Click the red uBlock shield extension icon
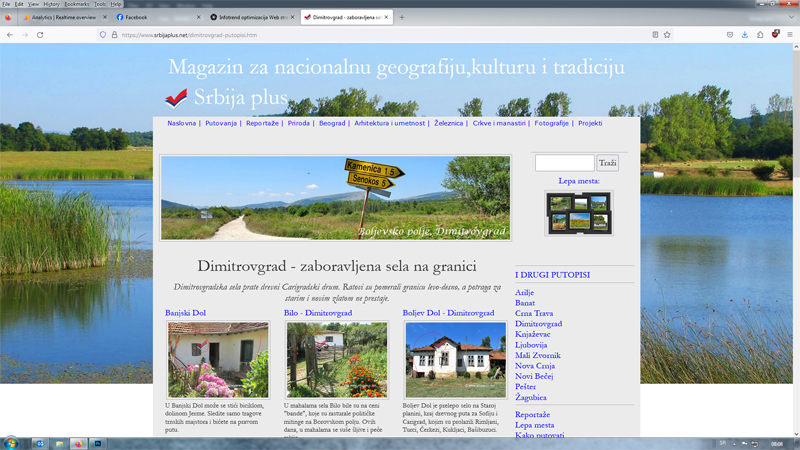This screenshot has width=800, height=450. tap(776, 34)
